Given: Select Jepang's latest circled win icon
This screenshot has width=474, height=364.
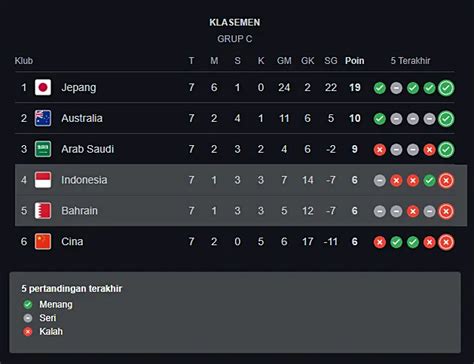Looking at the screenshot, I should coord(446,88).
